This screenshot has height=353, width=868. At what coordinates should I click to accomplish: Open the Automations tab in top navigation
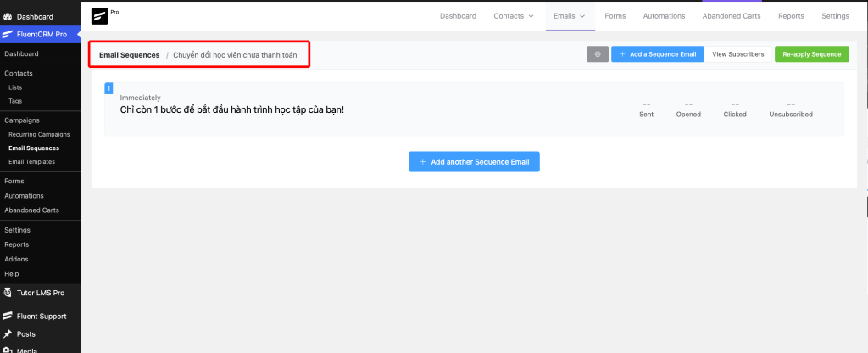(664, 15)
